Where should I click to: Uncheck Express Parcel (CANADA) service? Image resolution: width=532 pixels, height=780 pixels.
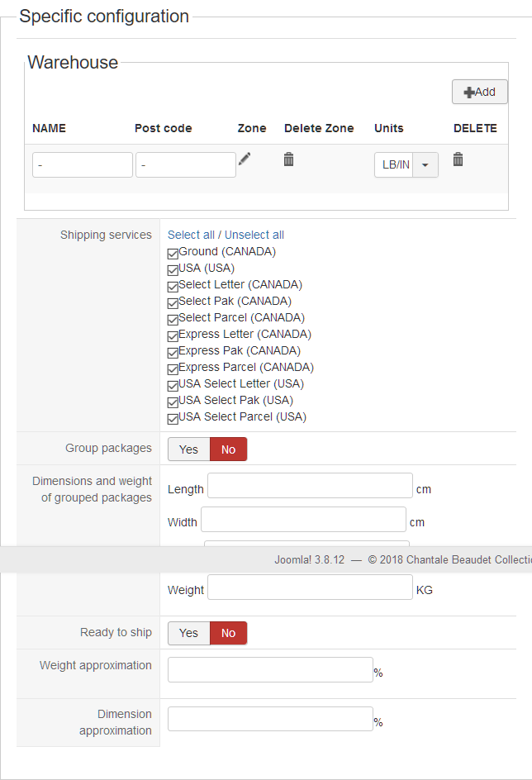point(173,369)
